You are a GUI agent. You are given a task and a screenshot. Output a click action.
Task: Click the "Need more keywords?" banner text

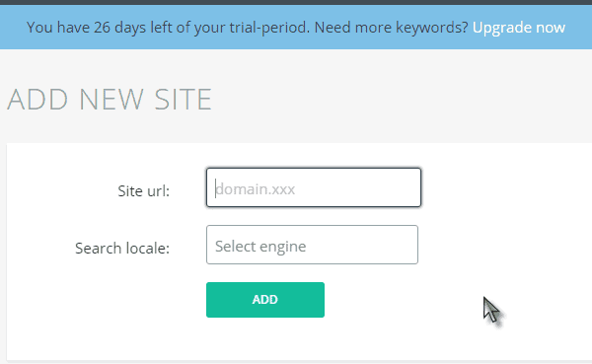pos(391,28)
